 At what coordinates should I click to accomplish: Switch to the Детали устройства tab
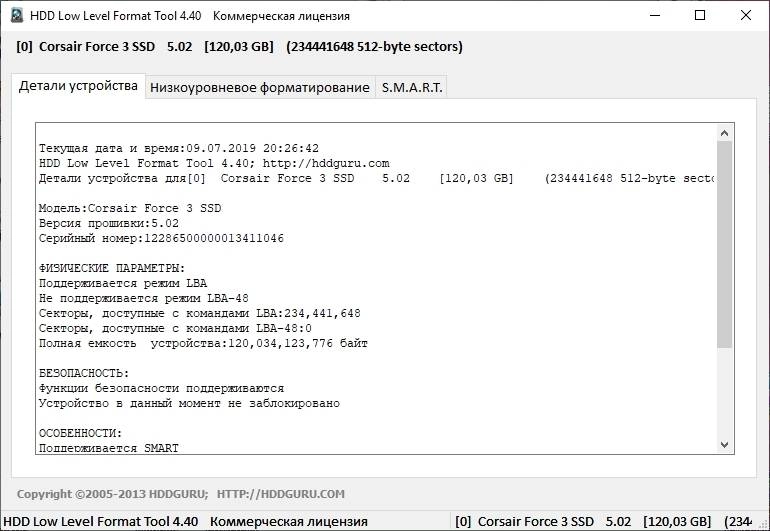pos(78,86)
